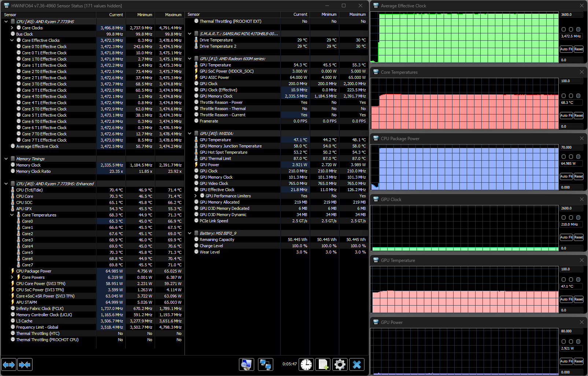Click the network remote monitors icon
588x376 pixels.
[x=265, y=364]
